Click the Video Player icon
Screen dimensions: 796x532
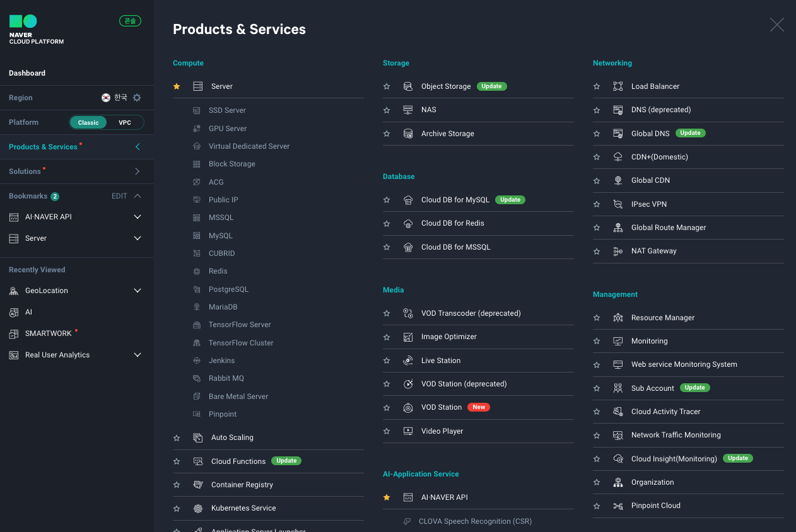(x=408, y=431)
